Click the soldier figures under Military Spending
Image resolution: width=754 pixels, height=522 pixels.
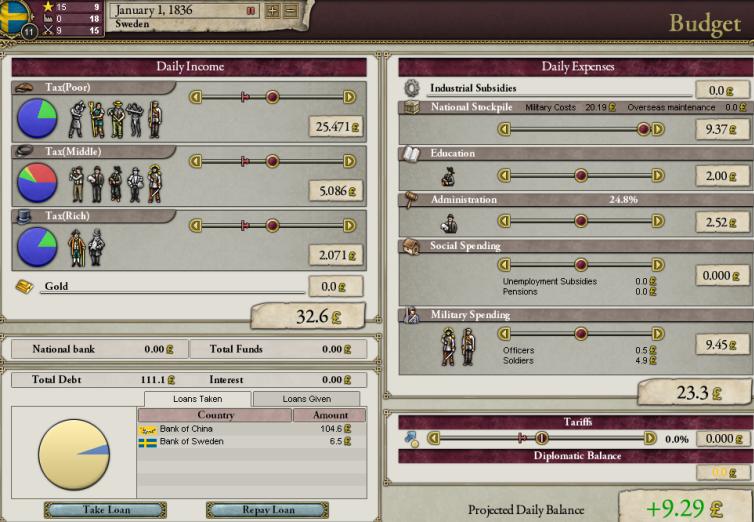pos(458,347)
